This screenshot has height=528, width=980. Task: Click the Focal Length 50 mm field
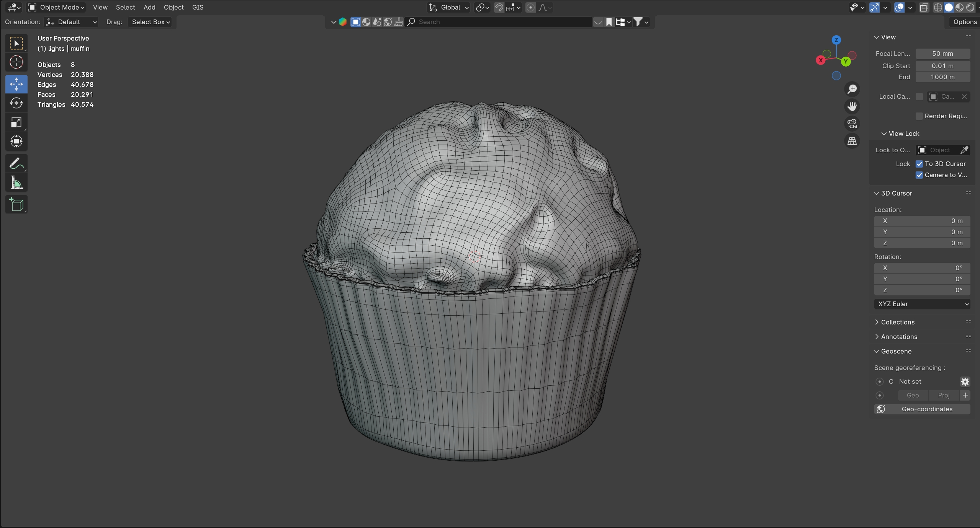pyautogui.click(x=942, y=54)
